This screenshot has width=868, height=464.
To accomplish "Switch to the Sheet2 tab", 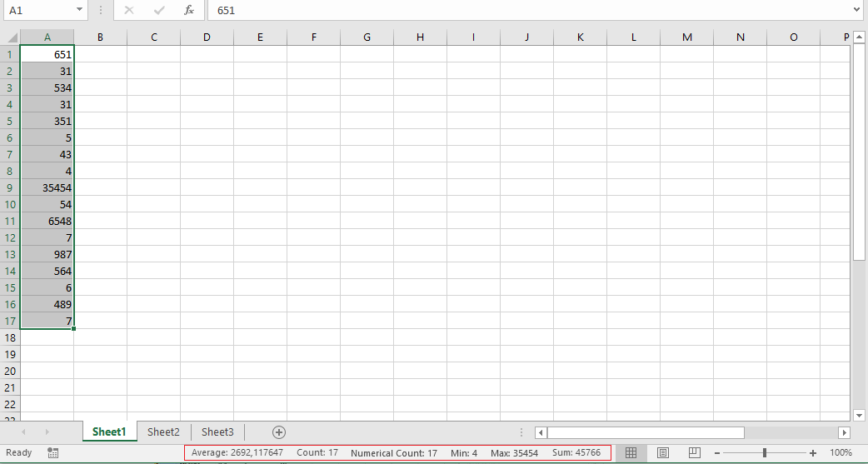I will (x=163, y=432).
